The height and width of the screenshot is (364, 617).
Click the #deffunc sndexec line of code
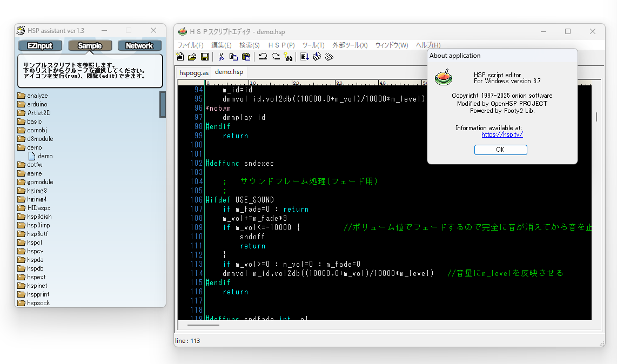coord(240,163)
